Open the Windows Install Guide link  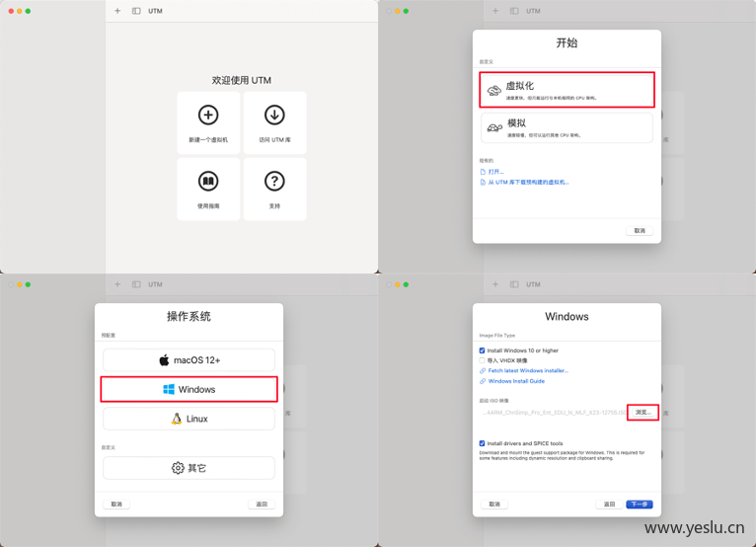pyautogui.click(x=512, y=381)
